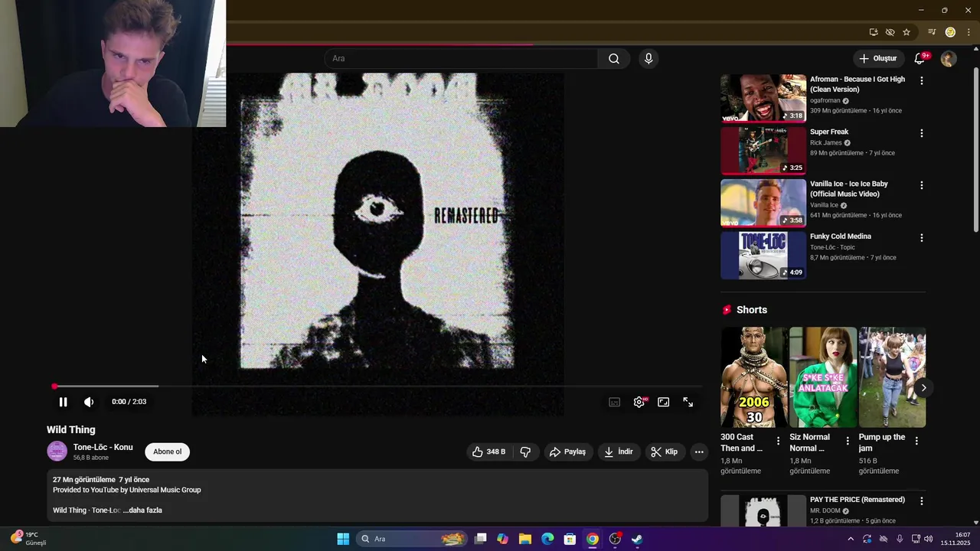This screenshot has height=551, width=980.
Task: Open the Oluştur create menu
Action: (877, 58)
